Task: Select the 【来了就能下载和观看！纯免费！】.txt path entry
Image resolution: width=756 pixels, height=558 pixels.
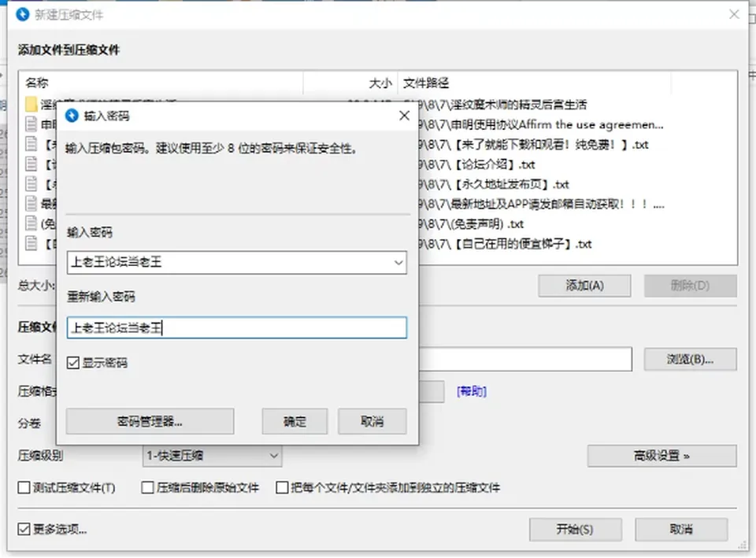Action: (534, 144)
